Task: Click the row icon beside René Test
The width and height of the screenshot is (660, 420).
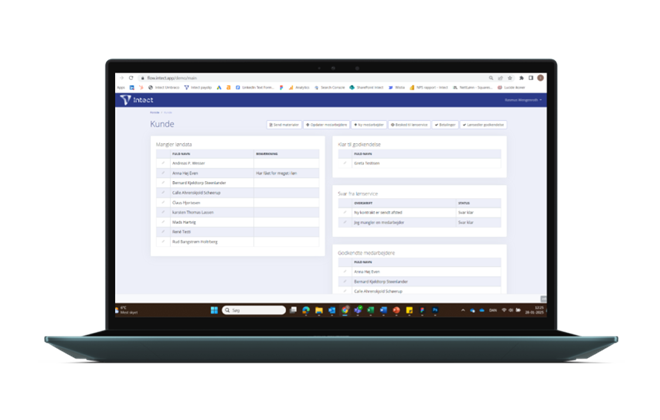Action: [x=163, y=231]
